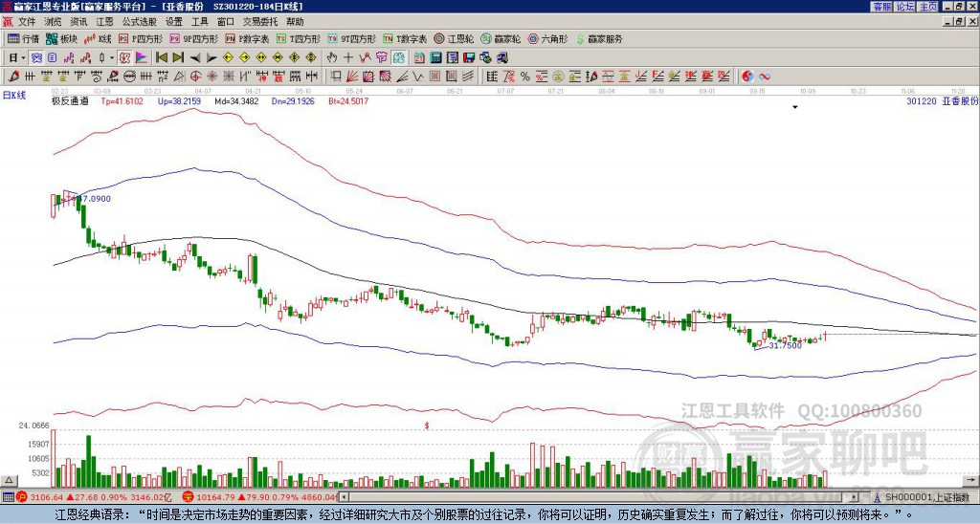Expand the 日 period dropdown arrow
The width and height of the screenshot is (980, 524).
pyautogui.click(x=23, y=57)
